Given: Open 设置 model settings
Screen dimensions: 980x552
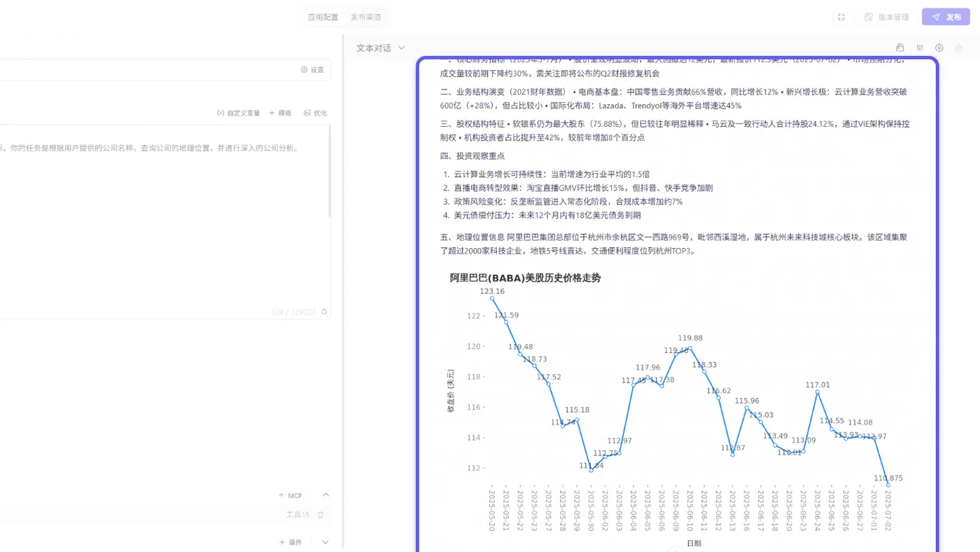Looking at the screenshot, I should pos(312,70).
